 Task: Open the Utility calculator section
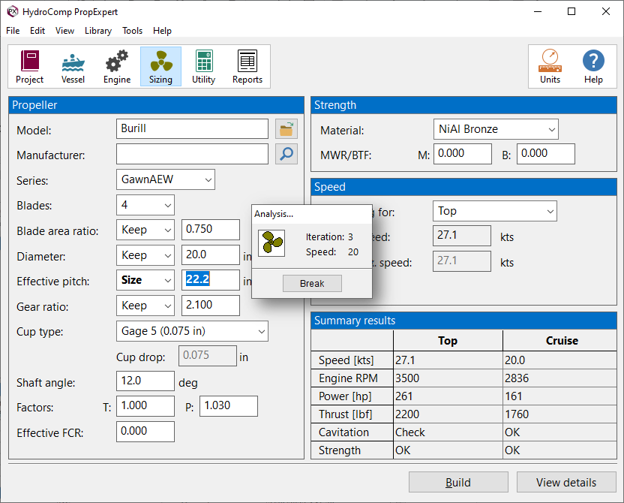204,66
